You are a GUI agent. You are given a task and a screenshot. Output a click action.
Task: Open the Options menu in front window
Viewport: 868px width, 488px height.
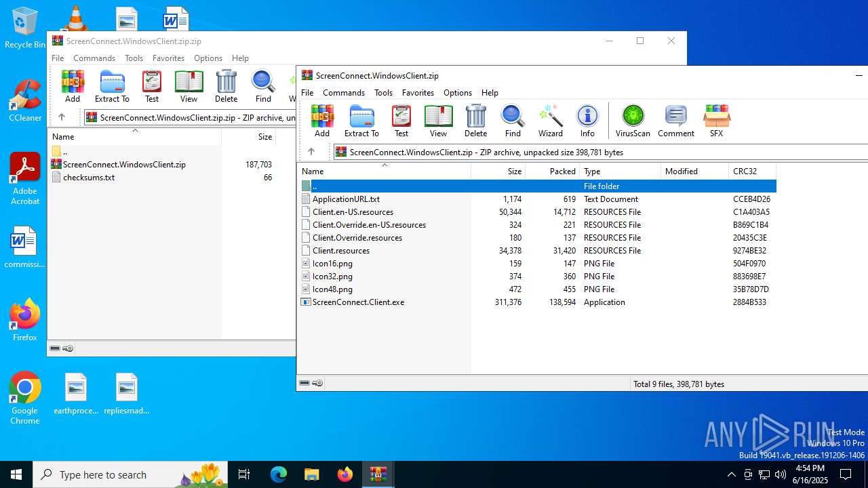[458, 92]
